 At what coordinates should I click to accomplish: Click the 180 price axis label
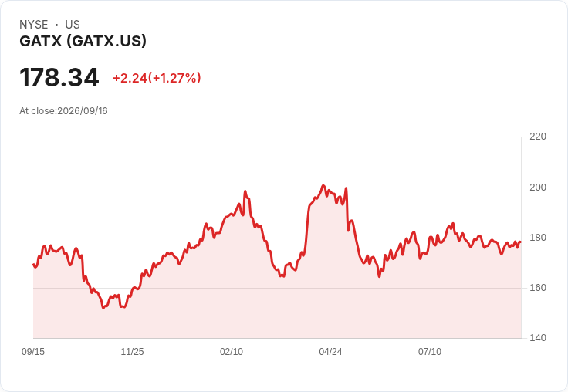(x=538, y=238)
